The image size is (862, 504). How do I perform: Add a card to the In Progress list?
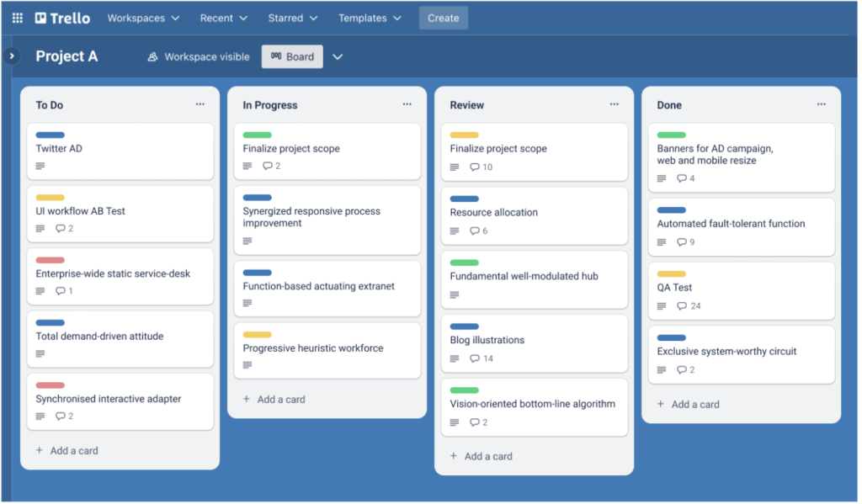274,400
